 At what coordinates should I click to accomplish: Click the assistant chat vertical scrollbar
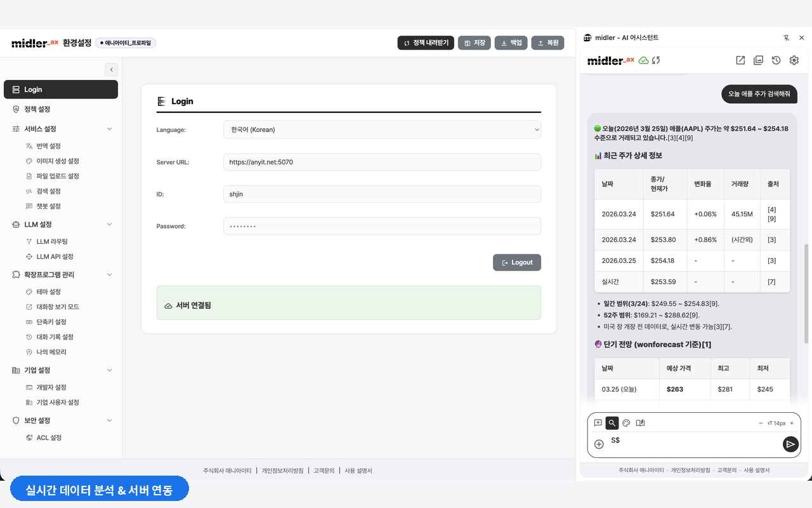807,293
